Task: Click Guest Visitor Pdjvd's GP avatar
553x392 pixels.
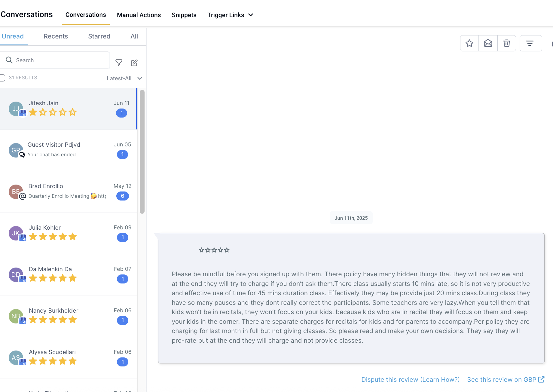Action: tap(16, 150)
